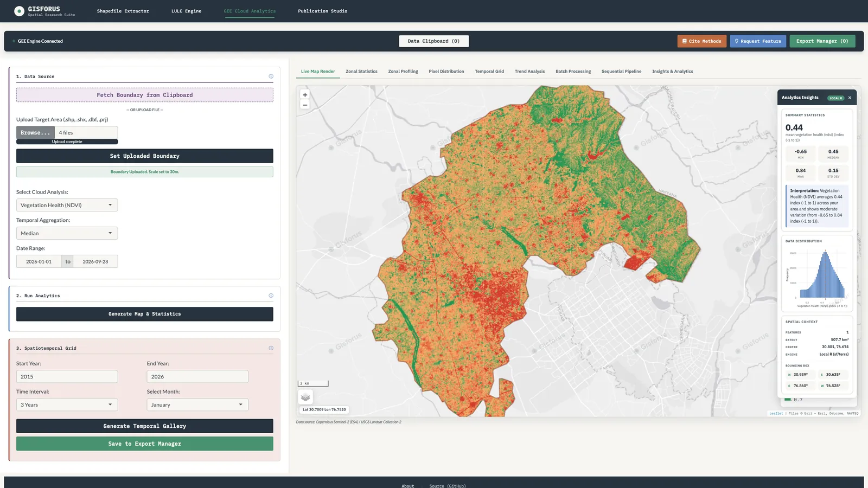Click the end date field 2026-09-28
The height and width of the screenshot is (488, 868).
click(x=95, y=261)
